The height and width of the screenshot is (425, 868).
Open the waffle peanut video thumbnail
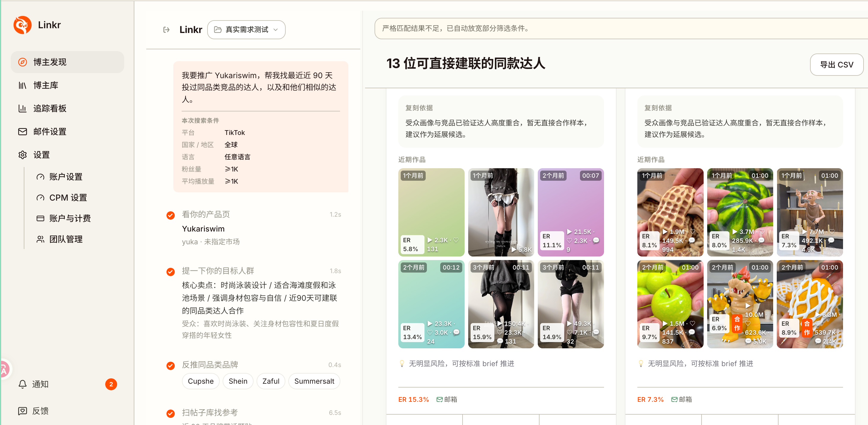pyautogui.click(x=670, y=212)
